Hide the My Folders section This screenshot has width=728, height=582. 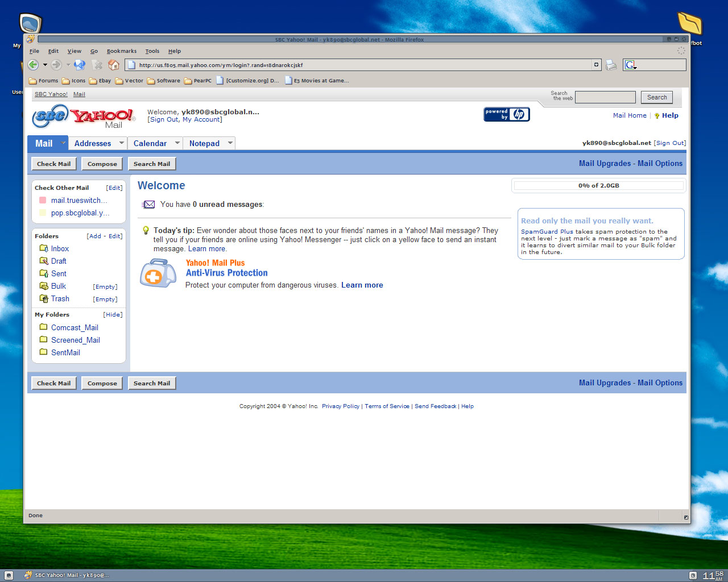pyautogui.click(x=113, y=315)
